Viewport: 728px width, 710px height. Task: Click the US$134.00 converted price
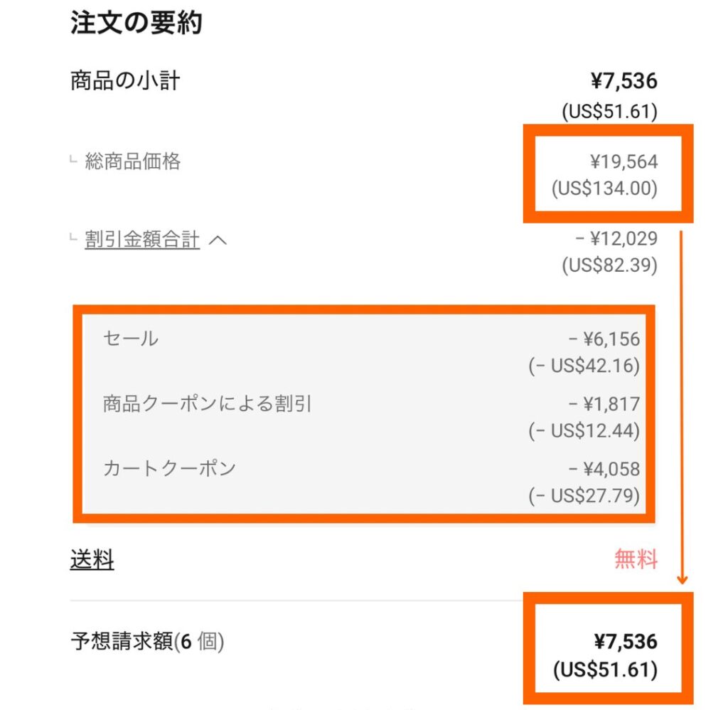click(604, 189)
